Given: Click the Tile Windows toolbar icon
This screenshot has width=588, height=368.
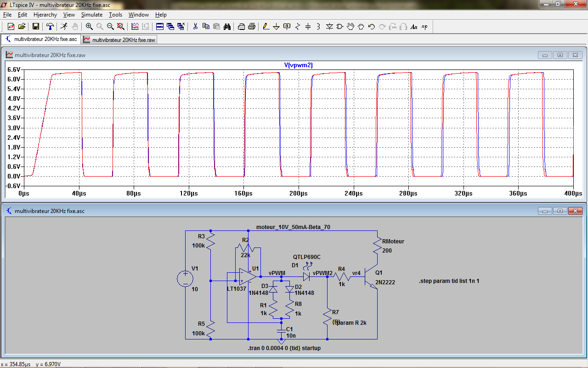Looking at the screenshot, I should 159,27.
